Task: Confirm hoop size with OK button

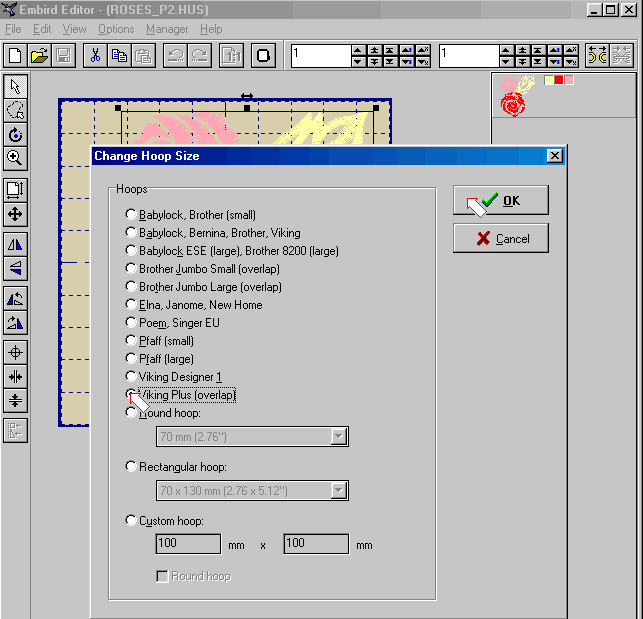Action: (x=501, y=200)
